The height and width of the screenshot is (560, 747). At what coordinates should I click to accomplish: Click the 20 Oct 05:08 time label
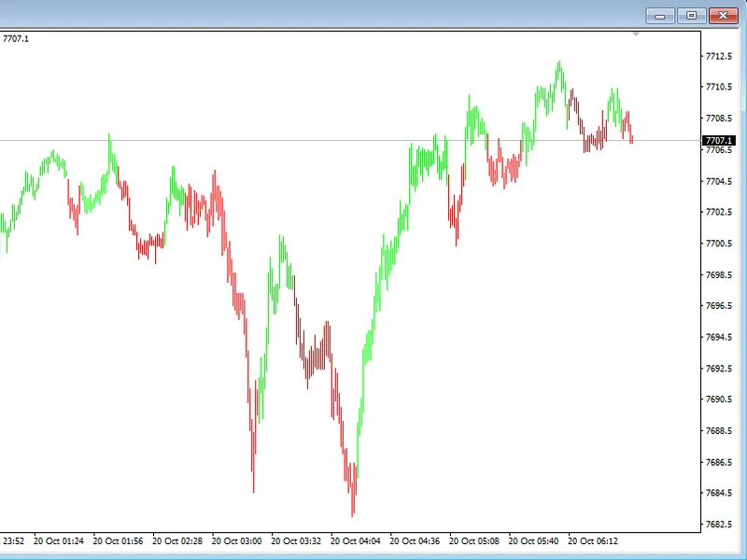click(x=474, y=541)
